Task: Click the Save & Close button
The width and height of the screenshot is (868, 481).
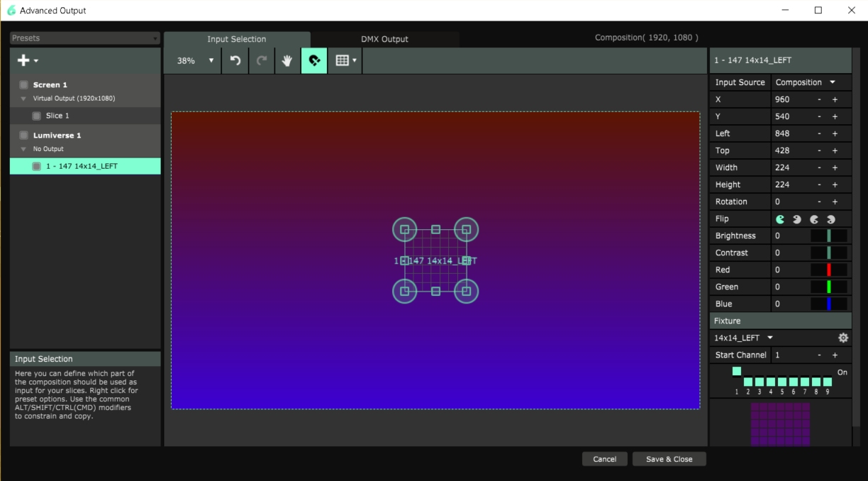Action: [668, 459]
